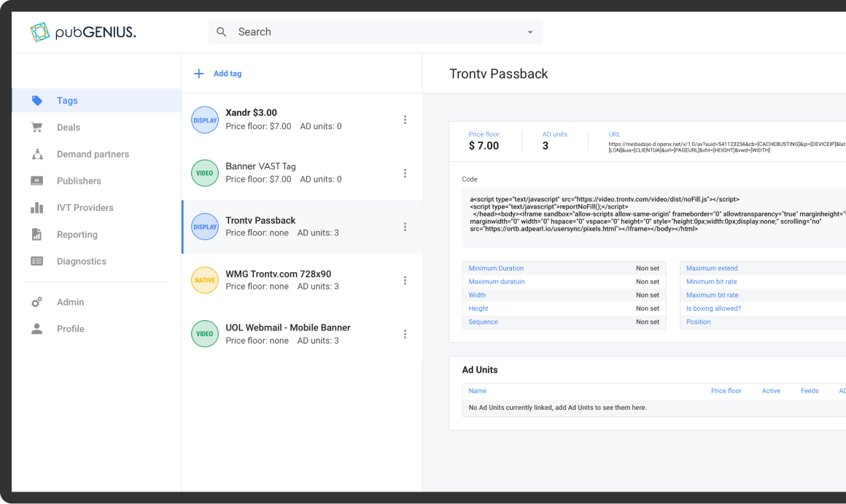The height and width of the screenshot is (504, 846).
Task: Click the Width property label
Action: click(477, 295)
